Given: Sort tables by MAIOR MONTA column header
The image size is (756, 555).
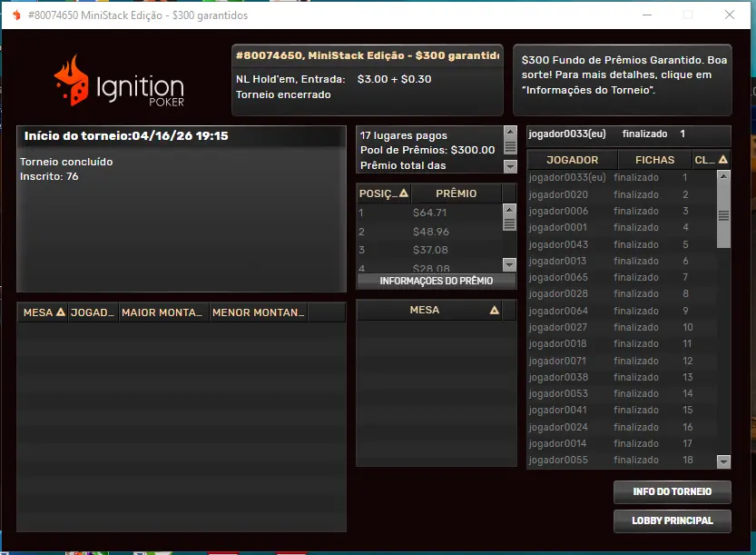Looking at the screenshot, I should coord(163,312).
